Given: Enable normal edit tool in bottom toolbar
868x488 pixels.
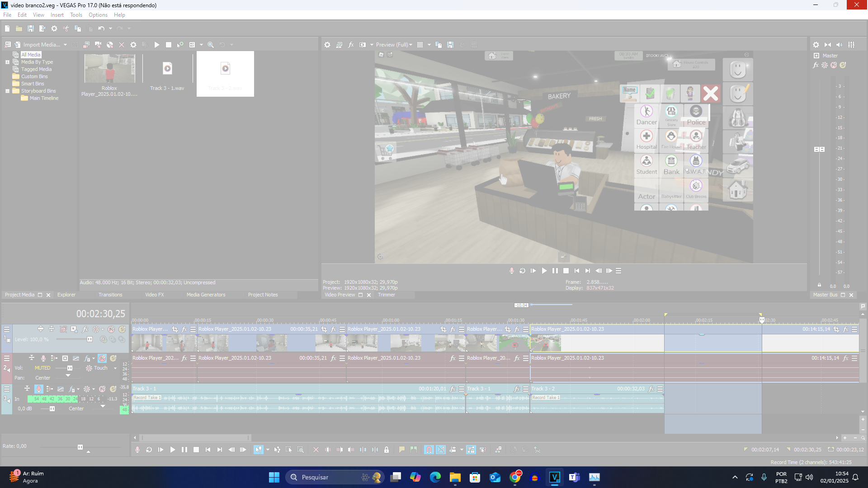Looking at the screenshot, I should 258,450.
